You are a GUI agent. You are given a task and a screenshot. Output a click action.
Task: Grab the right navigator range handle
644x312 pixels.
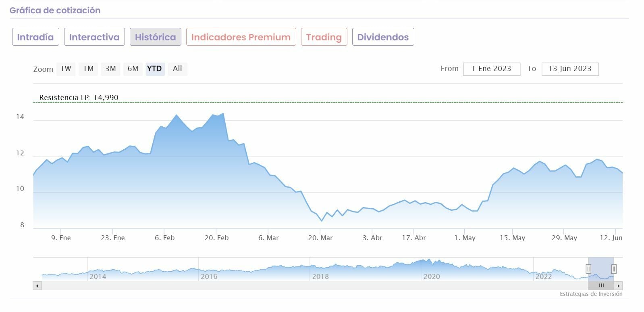[x=614, y=269]
